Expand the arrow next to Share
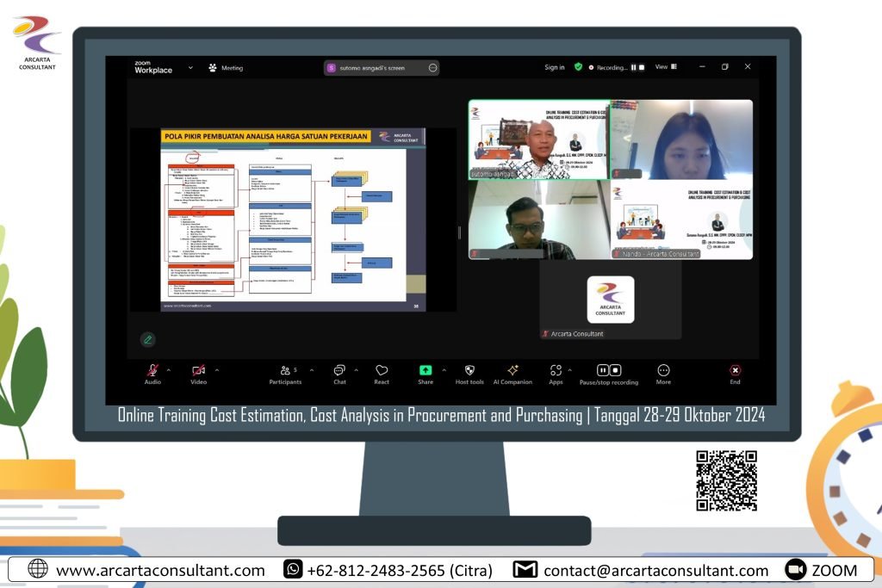Screen dimensions: 882x588 [444, 370]
